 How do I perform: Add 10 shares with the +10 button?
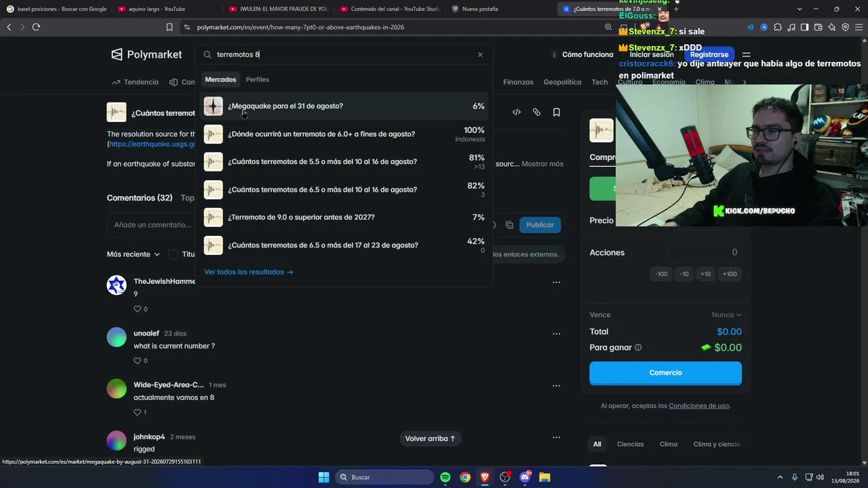pos(706,274)
